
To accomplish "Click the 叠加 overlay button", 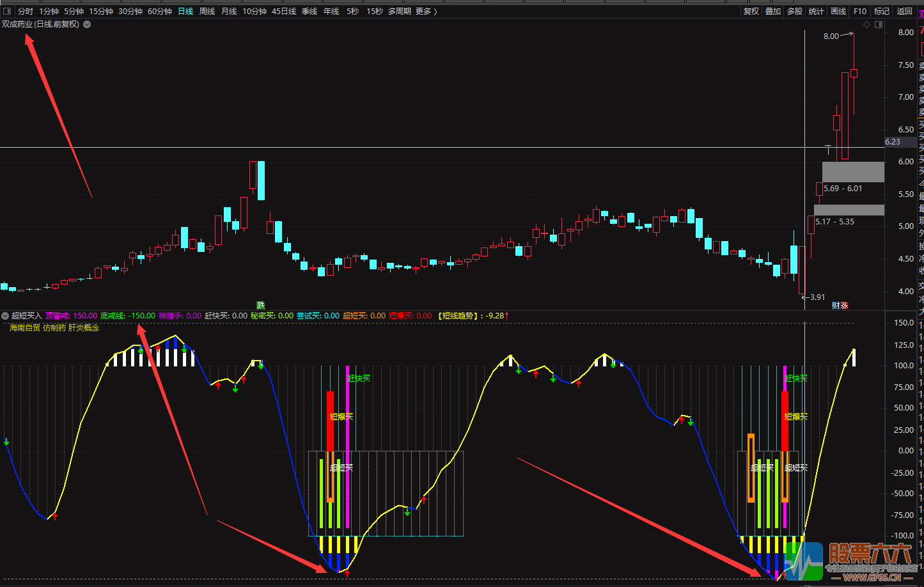I will pyautogui.click(x=773, y=11).
